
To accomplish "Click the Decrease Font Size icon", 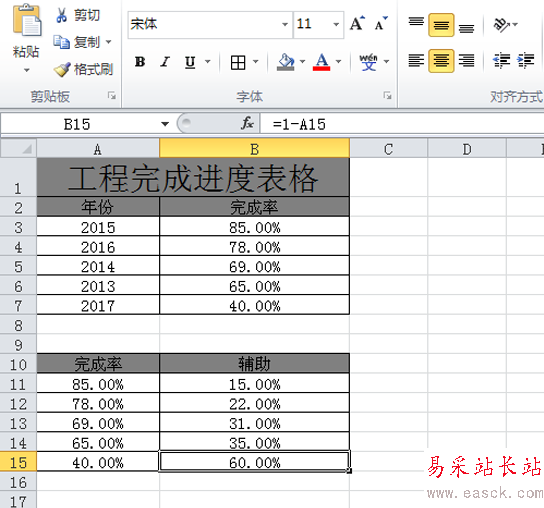I will coord(381,24).
